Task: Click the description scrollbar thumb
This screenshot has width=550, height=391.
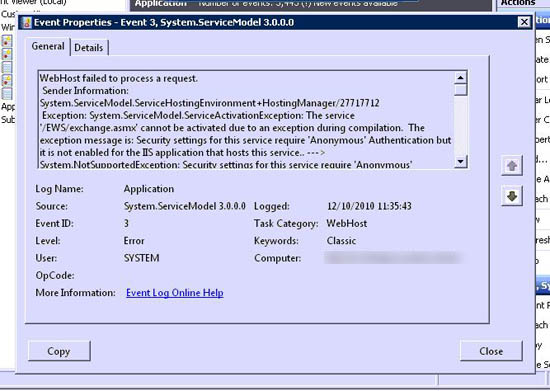Action: (461, 90)
